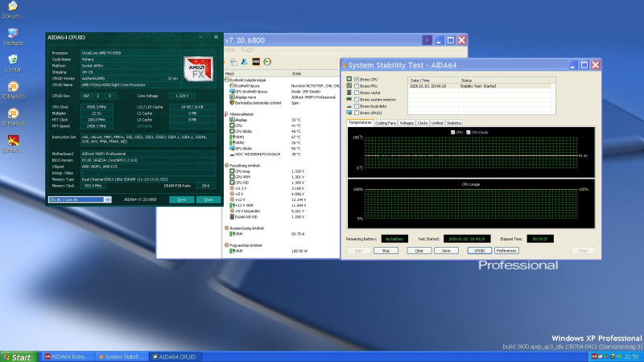Screen dimensions: 644x362
Task: Click the OSD panel toolbar icon
Action: pyautogui.click(x=257, y=60)
